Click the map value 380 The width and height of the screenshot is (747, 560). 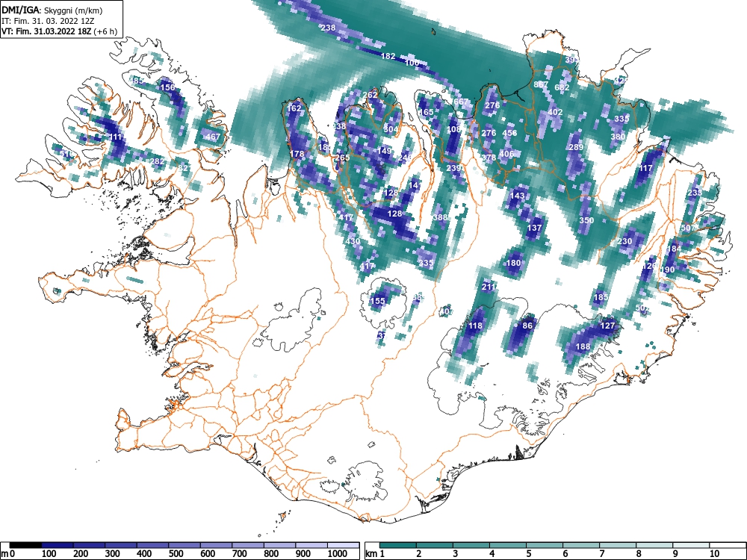point(618,137)
